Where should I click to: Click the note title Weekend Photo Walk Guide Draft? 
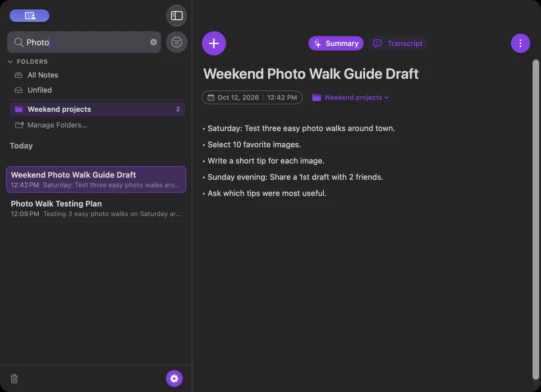pyautogui.click(x=311, y=74)
